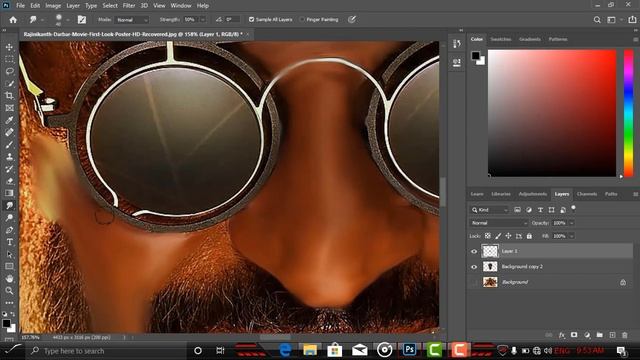Select the Lasso tool

tap(9, 71)
